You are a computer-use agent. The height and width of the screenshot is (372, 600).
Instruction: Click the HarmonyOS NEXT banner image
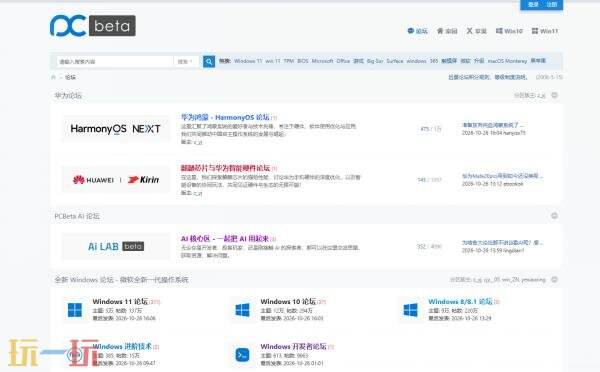tap(116, 129)
